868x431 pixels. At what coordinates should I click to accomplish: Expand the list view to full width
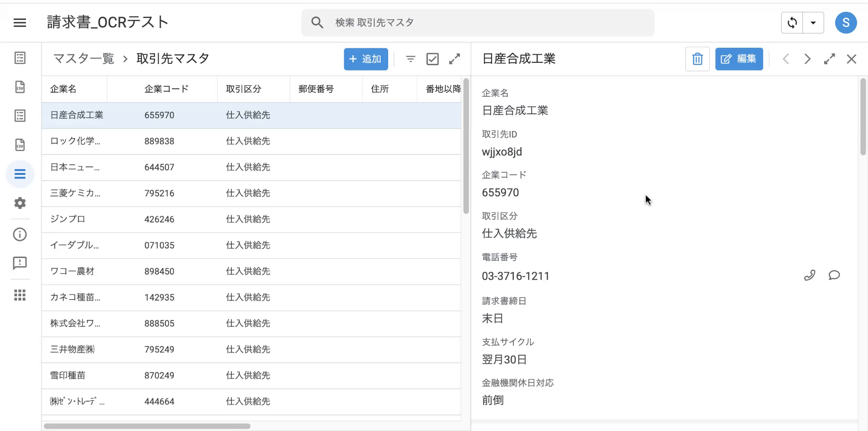[x=454, y=59]
